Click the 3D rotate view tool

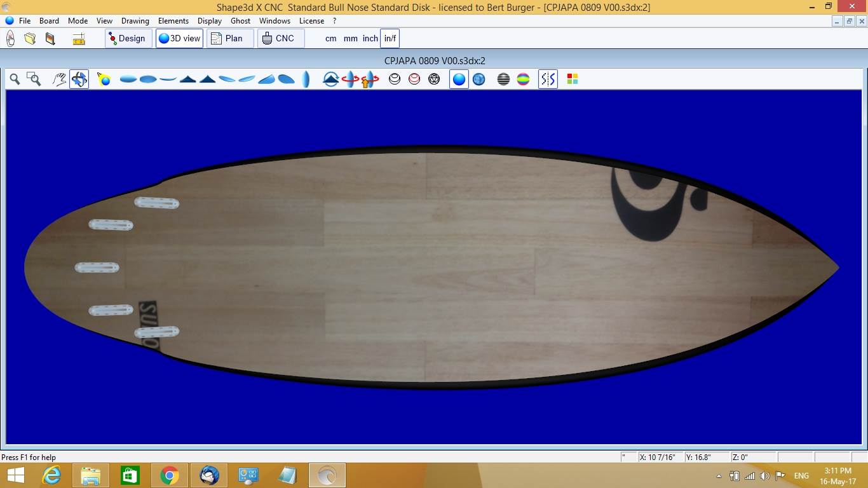79,79
